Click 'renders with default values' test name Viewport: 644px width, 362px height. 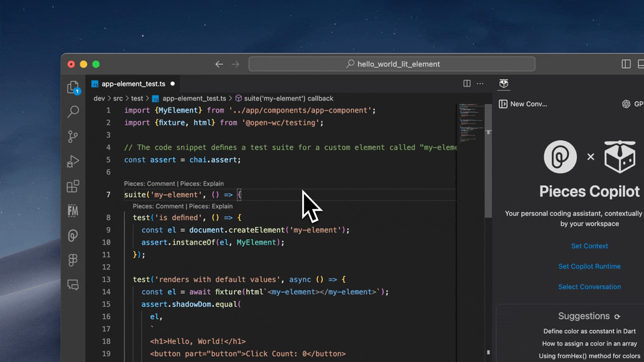point(217,280)
